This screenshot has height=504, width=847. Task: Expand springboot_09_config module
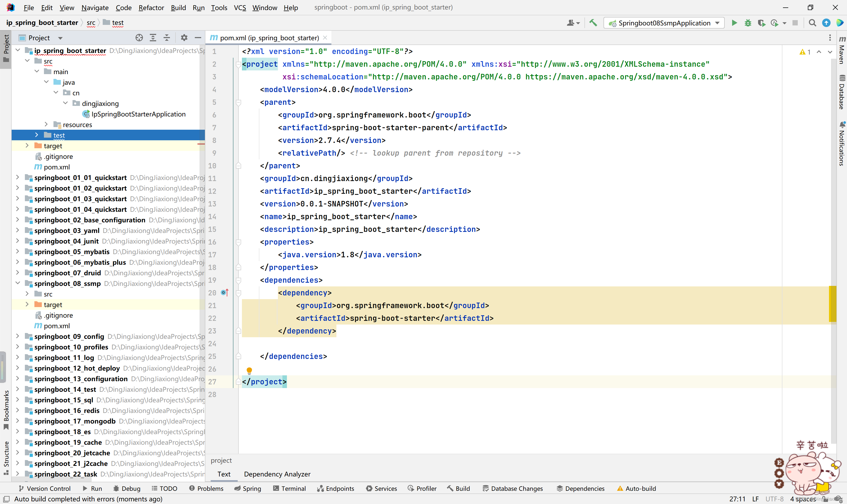18,336
